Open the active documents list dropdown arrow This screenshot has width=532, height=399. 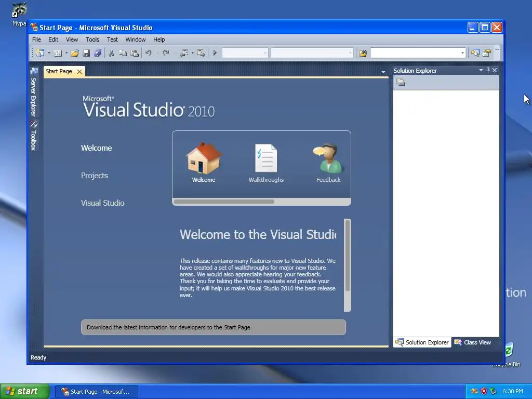tap(383, 72)
